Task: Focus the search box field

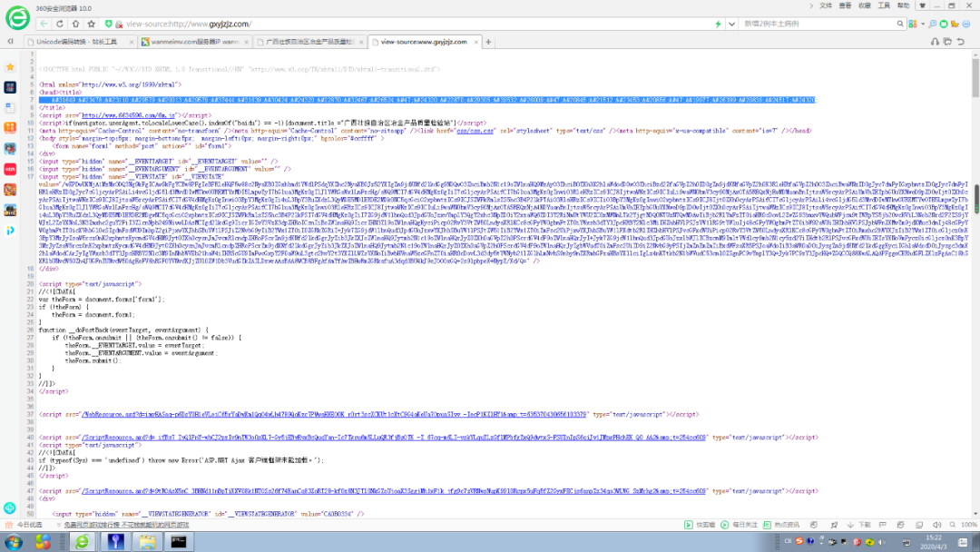Action: coord(818,24)
